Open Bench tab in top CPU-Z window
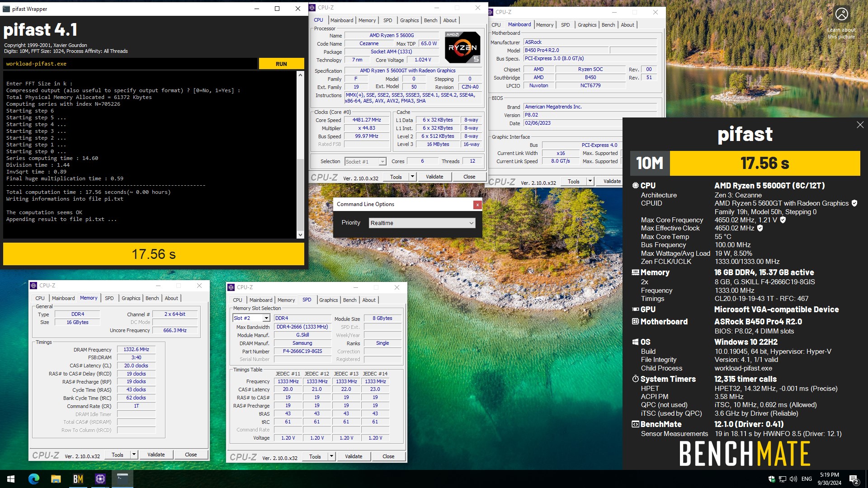 coord(430,20)
